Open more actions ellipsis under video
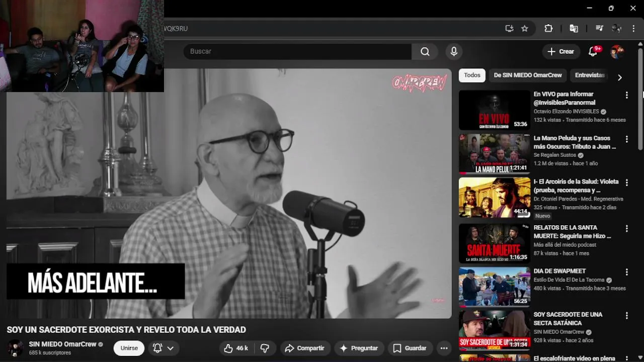 pyautogui.click(x=444, y=348)
